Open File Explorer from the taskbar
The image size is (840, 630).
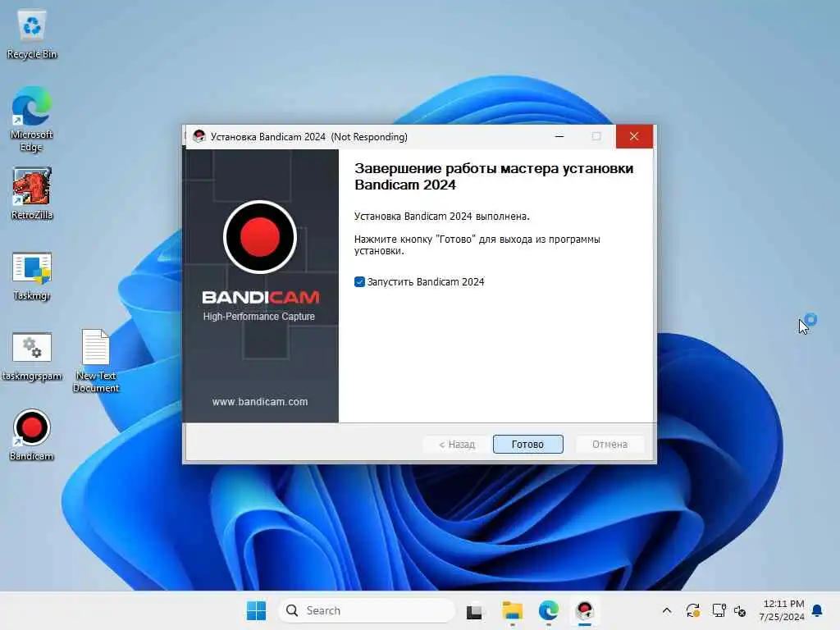click(x=512, y=610)
